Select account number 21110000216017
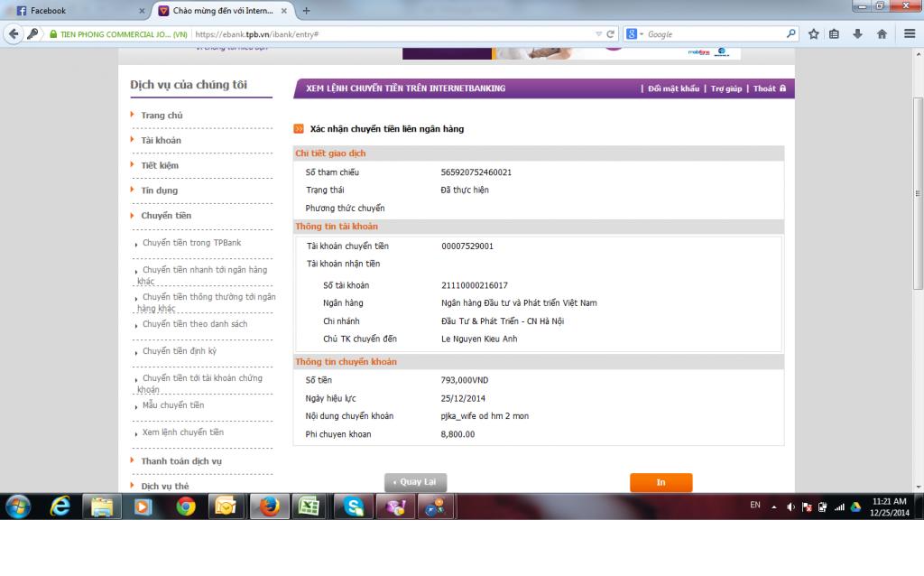The image size is (924, 576). coord(475,285)
